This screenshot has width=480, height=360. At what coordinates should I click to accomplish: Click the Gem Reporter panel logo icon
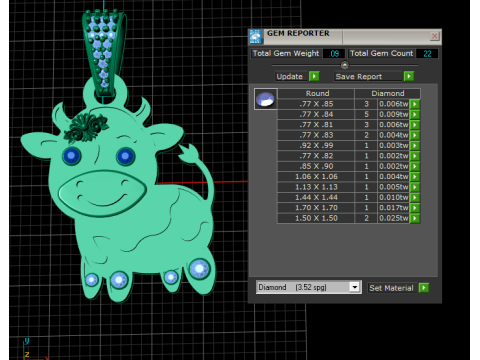click(256, 37)
